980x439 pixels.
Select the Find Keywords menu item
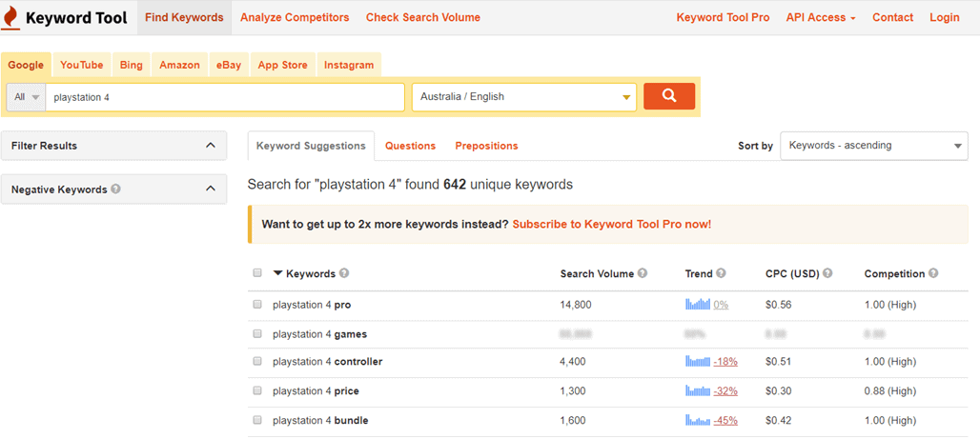(184, 17)
